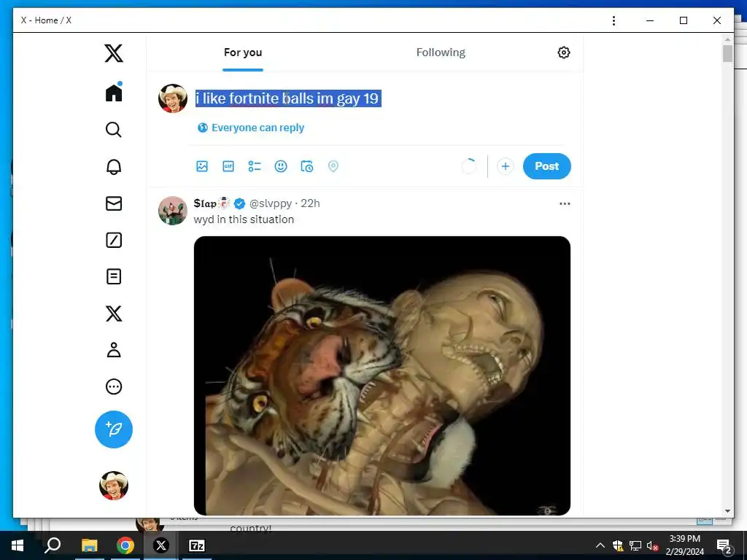Screen dimensions: 747x560
Task: Open the emoji picker
Action: click(281, 166)
